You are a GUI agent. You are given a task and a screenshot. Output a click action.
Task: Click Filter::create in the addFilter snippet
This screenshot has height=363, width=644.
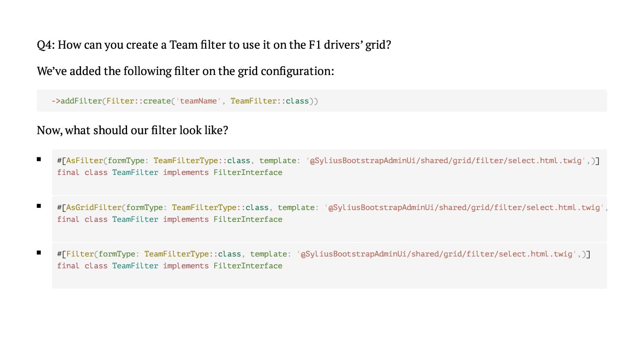[138, 101]
